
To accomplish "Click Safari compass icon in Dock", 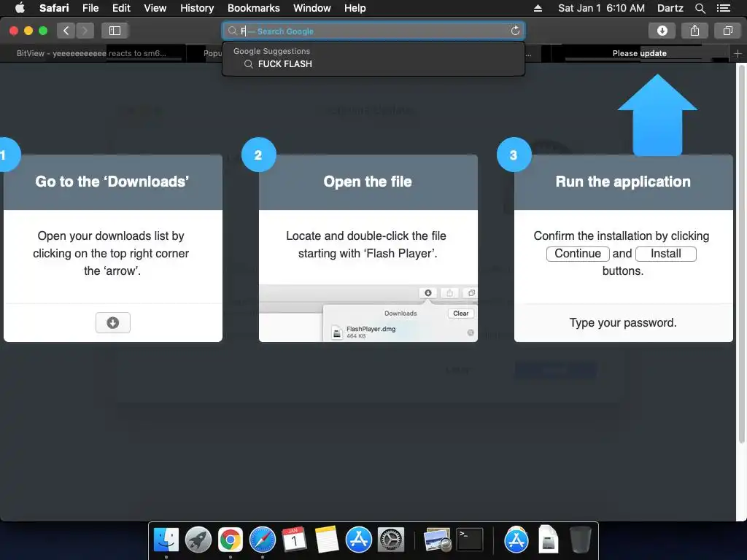I will pos(263,540).
